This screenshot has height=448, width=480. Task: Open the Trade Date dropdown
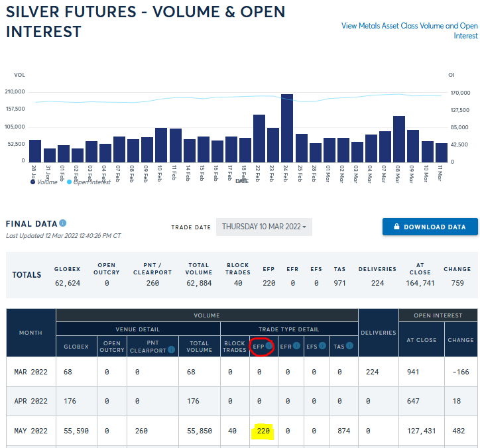point(264,227)
